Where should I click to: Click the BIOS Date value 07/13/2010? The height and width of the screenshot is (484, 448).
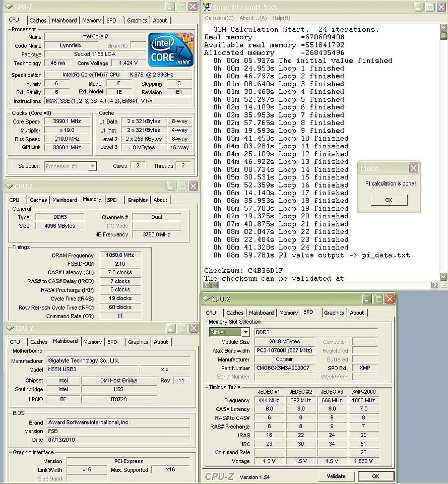[118, 440]
